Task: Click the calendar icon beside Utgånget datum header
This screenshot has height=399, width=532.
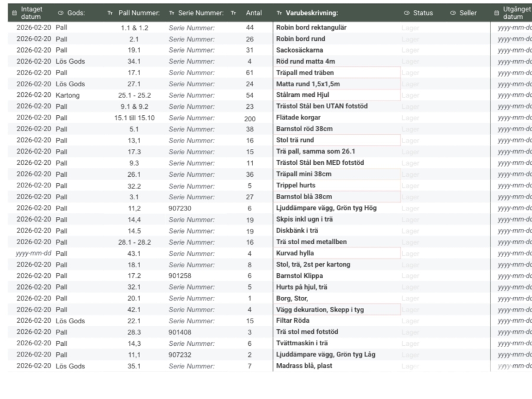Action: tap(497, 12)
